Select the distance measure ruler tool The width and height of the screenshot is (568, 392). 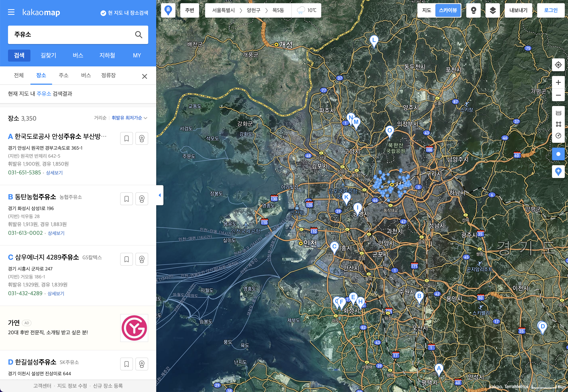click(x=558, y=113)
